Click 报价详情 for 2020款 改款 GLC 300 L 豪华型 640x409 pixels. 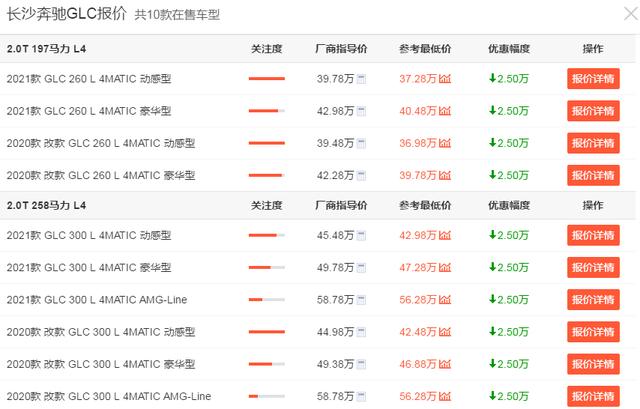[593, 365]
